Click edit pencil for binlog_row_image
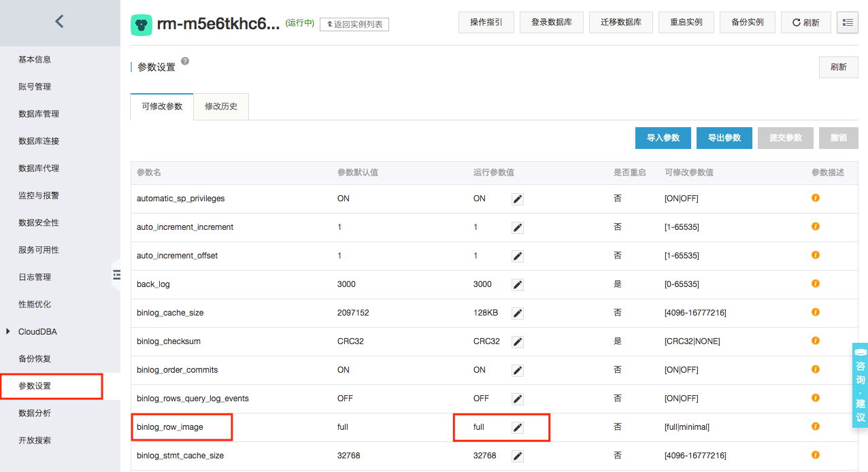This screenshot has width=868, height=472. pyautogui.click(x=518, y=427)
